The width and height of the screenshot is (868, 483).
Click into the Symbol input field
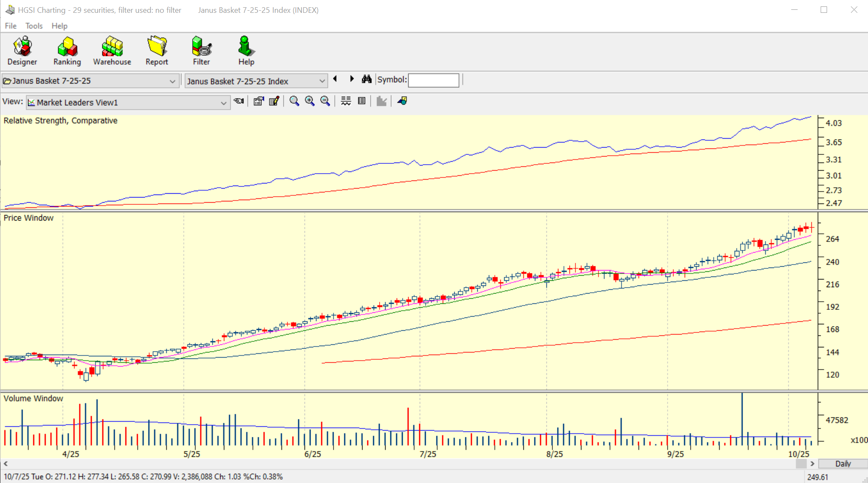click(x=433, y=80)
